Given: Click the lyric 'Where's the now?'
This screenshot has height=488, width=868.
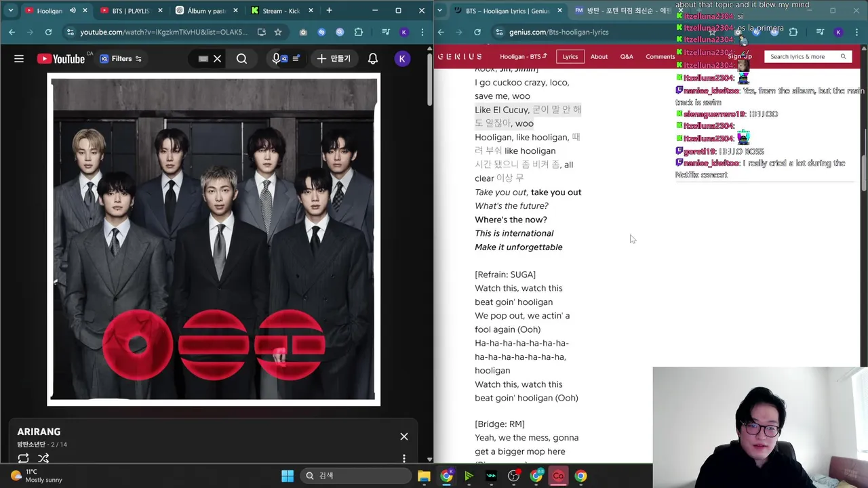Looking at the screenshot, I should 511,220.
